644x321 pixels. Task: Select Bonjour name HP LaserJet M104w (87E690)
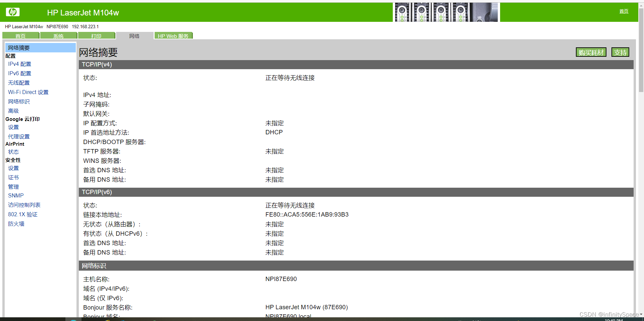[307, 307]
